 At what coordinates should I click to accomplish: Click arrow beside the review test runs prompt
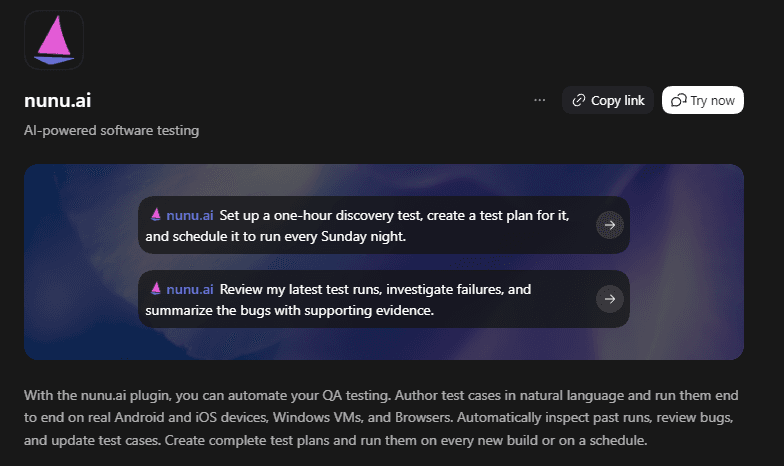610,299
